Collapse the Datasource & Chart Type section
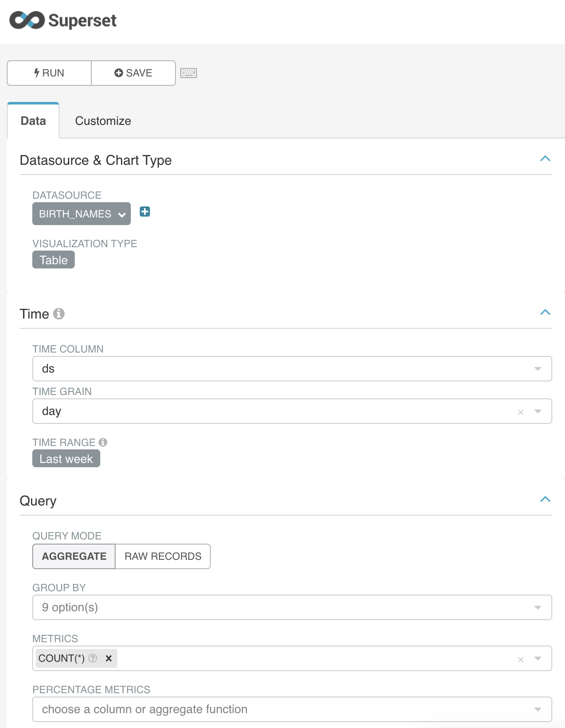The image size is (565, 728). click(545, 159)
